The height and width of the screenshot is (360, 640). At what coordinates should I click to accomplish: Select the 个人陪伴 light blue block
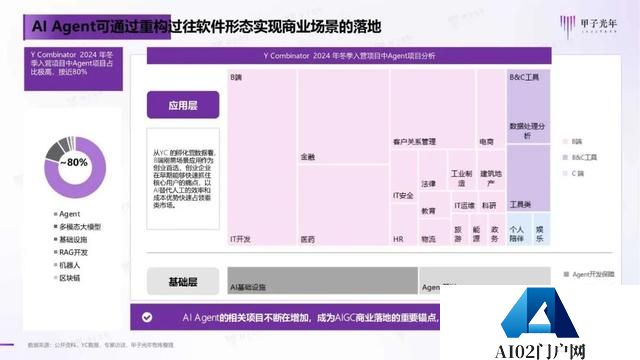[519, 229]
